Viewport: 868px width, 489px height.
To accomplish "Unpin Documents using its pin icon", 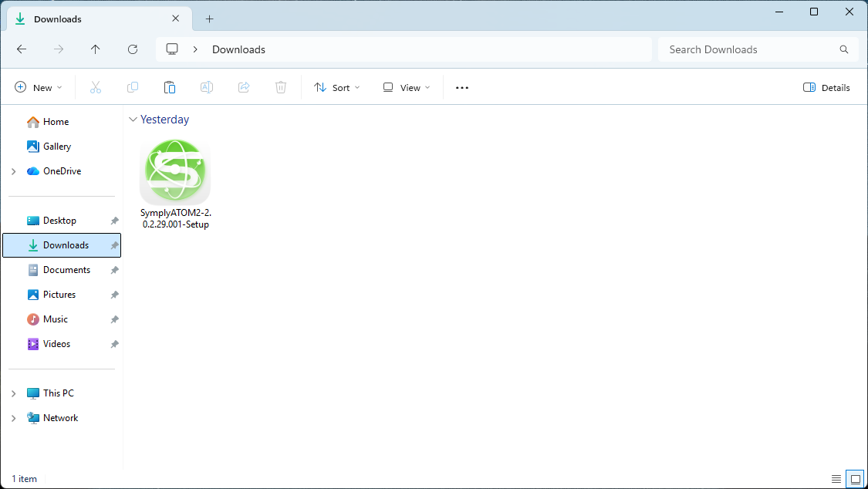I will (x=115, y=270).
